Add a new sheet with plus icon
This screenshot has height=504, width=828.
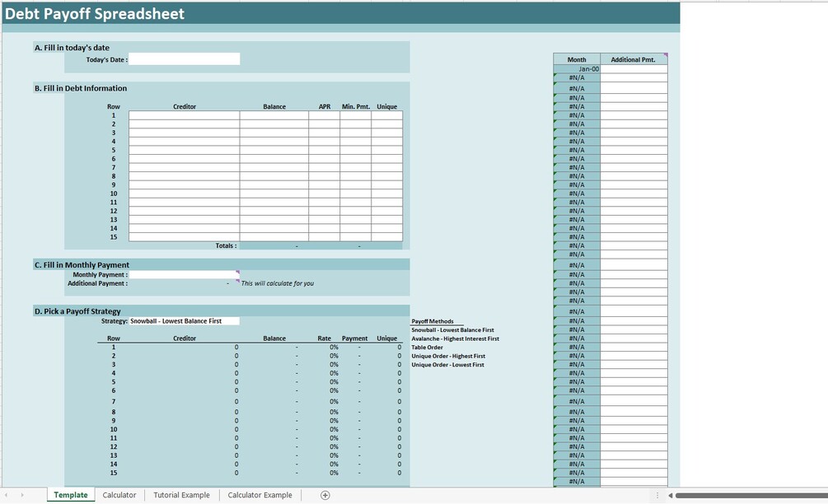[325, 495]
